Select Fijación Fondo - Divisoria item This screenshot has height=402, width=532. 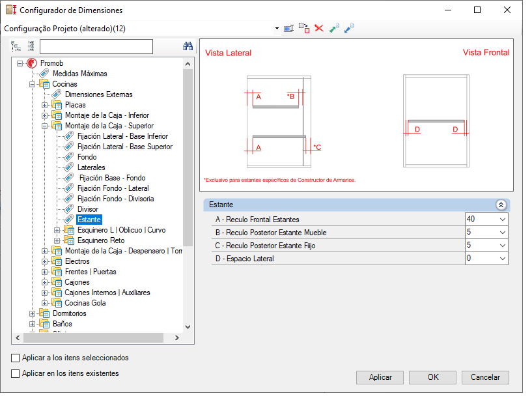click(115, 199)
